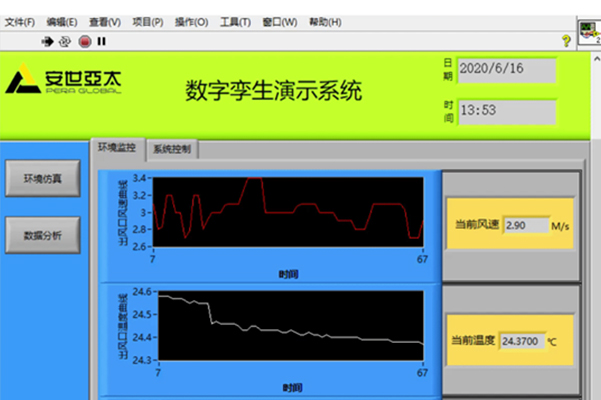Open the 工具(T) menu
The height and width of the screenshot is (400, 601).
(235, 22)
